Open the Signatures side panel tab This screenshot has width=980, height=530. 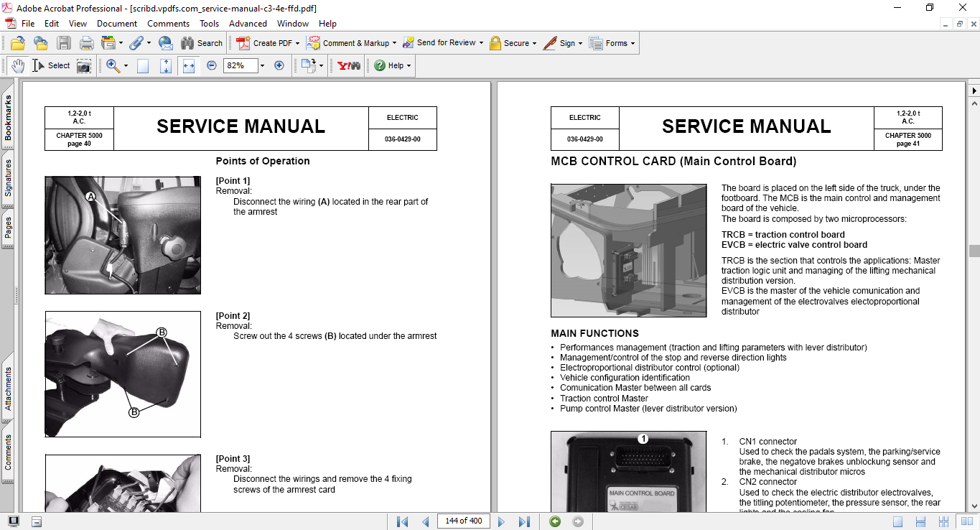(8, 177)
